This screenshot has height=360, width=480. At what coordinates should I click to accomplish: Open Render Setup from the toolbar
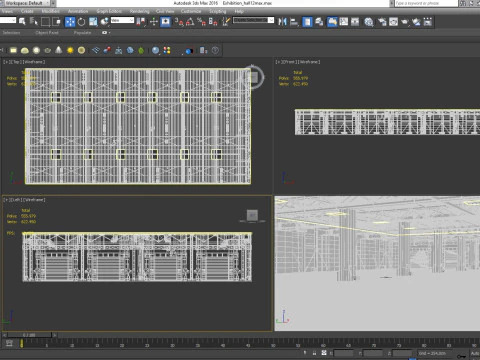pos(382,22)
